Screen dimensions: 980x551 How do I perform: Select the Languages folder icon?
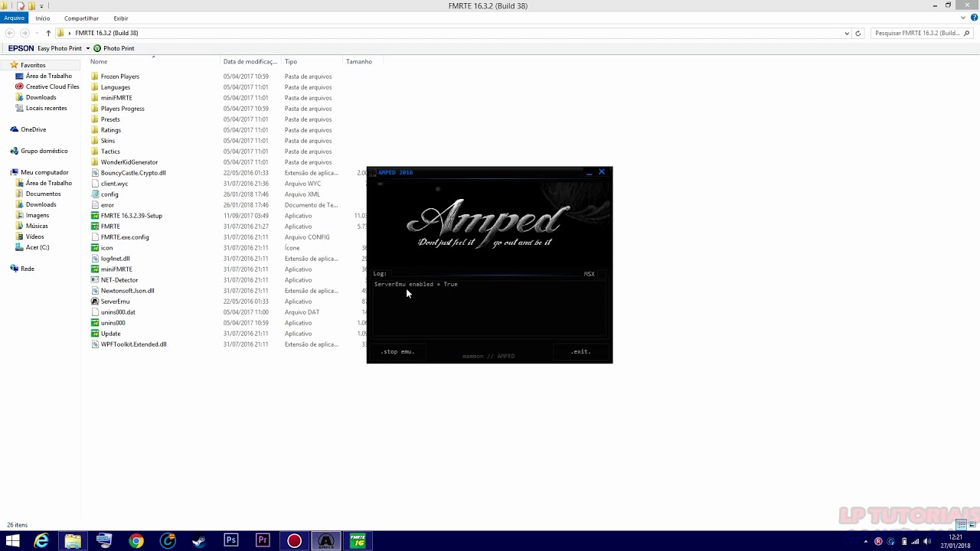tap(95, 87)
